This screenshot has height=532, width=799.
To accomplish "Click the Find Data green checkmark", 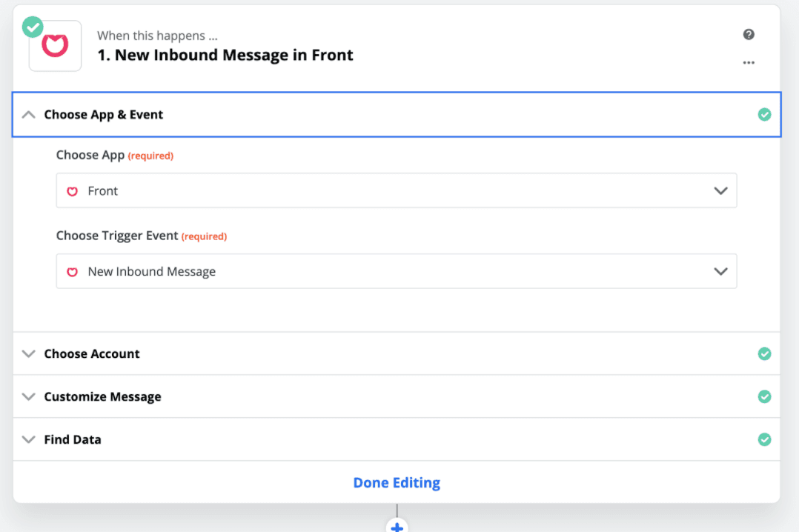I will point(764,439).
